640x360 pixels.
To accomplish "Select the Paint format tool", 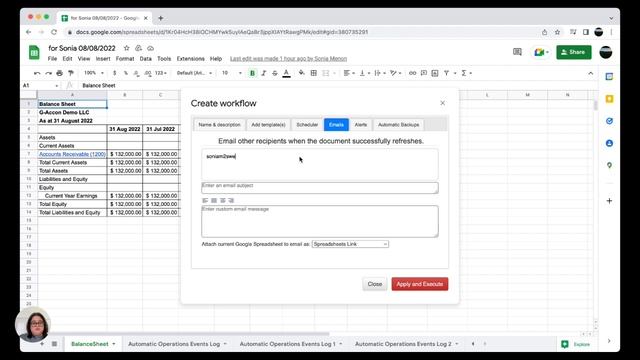I will tap(71, 73).
